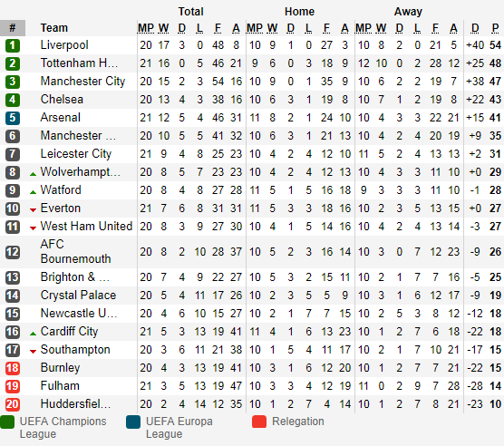Screen dimensions: 504x446
Task: Click the green UEFA Champions League swatch
Action: (x=7, y=422)
